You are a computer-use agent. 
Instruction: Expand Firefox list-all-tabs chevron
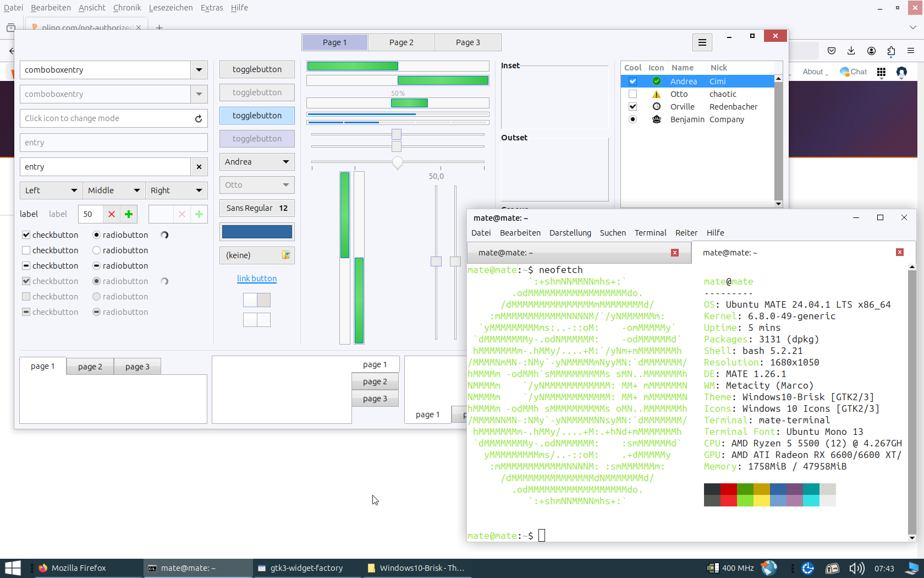913,28
